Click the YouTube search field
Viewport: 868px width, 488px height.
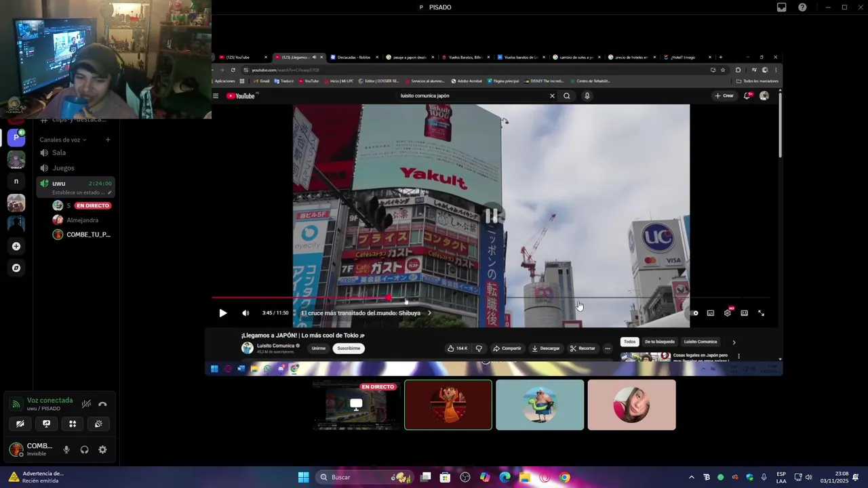click(473, 96)
